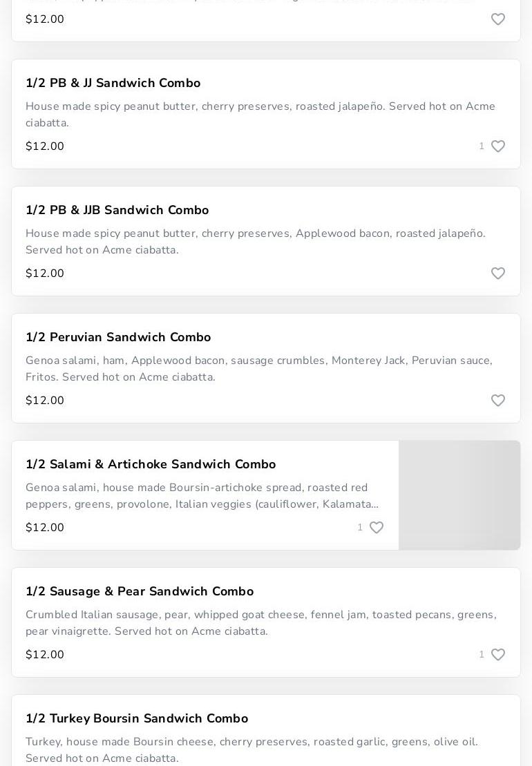
Task: Like the 1/2 Peruvian Sandwich Combo
Action: (498, 401)
